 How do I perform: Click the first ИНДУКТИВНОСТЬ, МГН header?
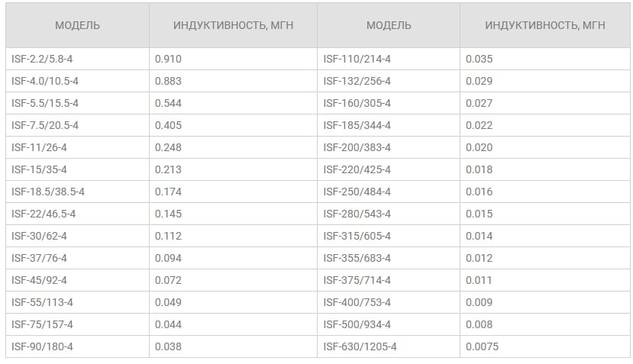[234, 25]
